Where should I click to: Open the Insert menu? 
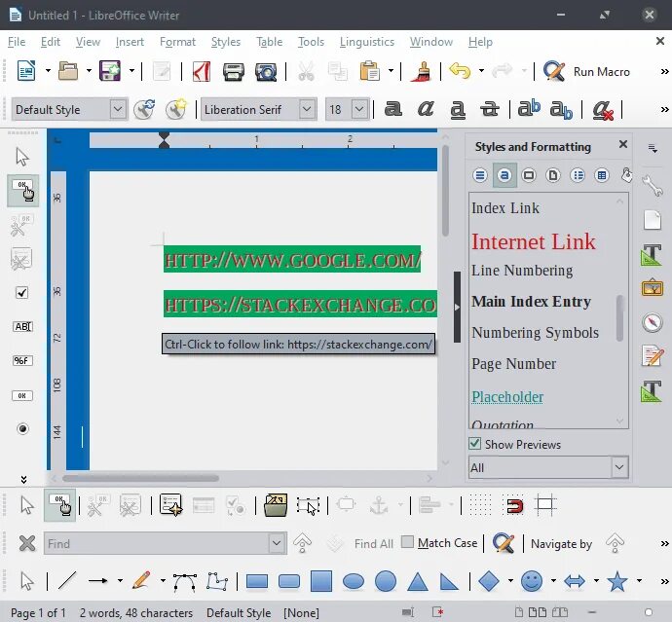[x=130, y=42]
